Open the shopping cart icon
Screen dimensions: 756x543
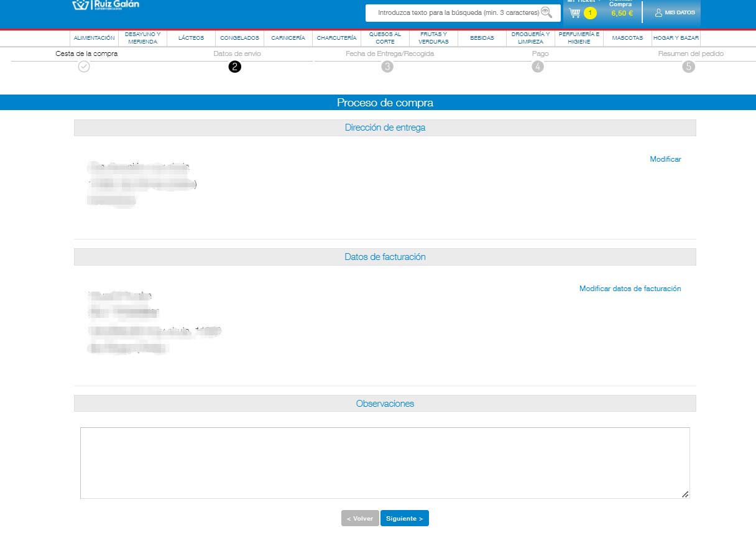click(x=574, y=12)
